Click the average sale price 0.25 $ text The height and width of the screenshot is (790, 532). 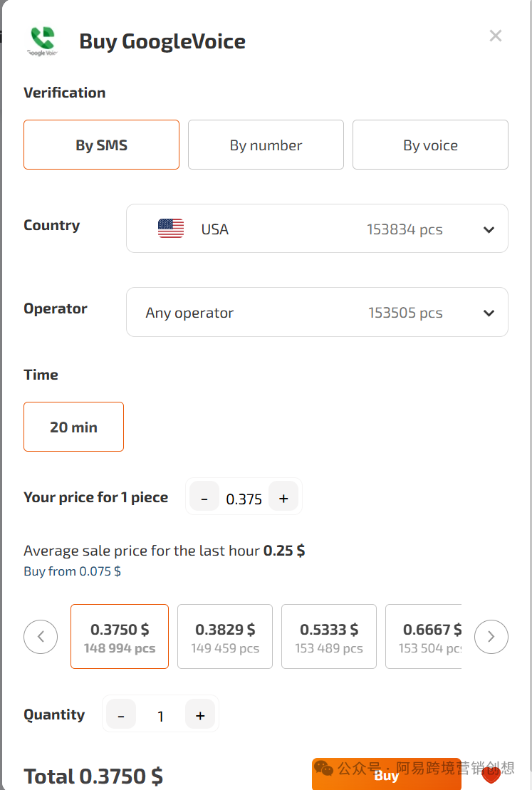[284, 550]
